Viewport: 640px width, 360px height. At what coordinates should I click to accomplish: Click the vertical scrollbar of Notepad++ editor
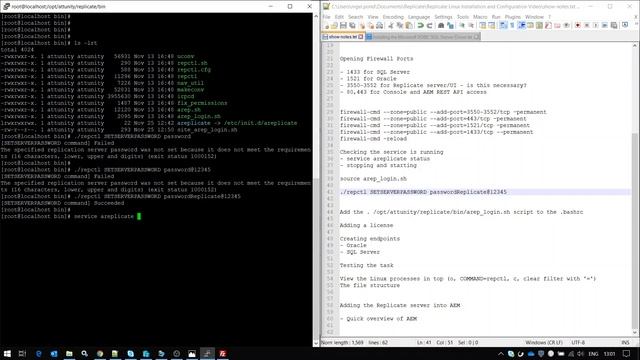635,190
